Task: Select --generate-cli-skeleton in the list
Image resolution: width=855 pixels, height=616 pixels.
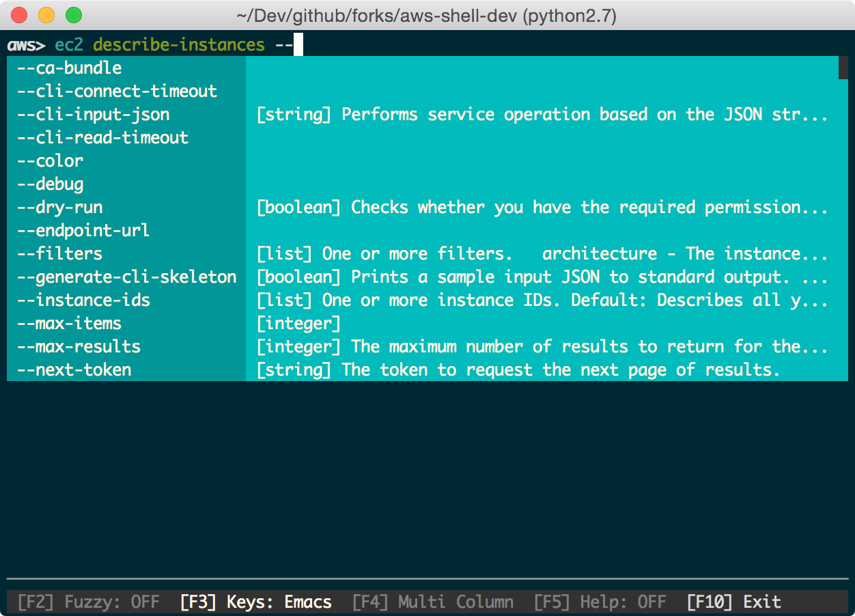Action: click(126, 277)
